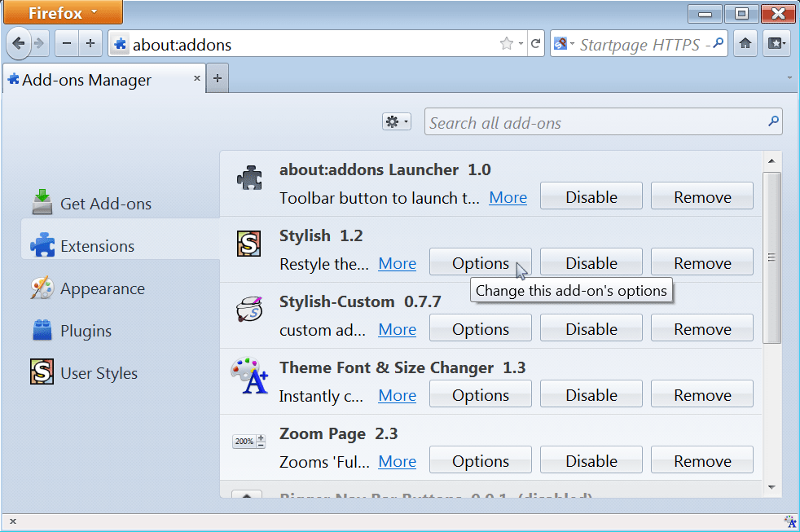Viewport: 800px width, 532px height.
Task: Switch to the Add-ons Manager tab
Action: pyautogui.click(x=90, y=79)
